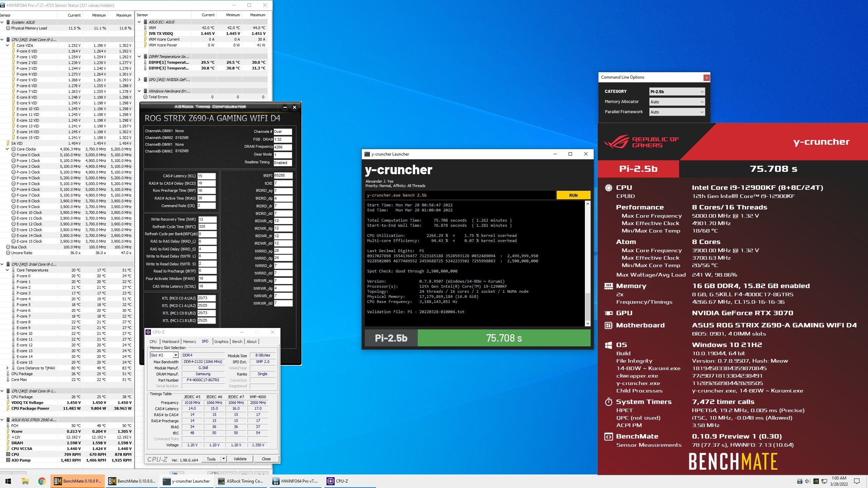Click the Validate button in CPU-Z
This screenshot has width=868, height=488.
click(240, 459)
